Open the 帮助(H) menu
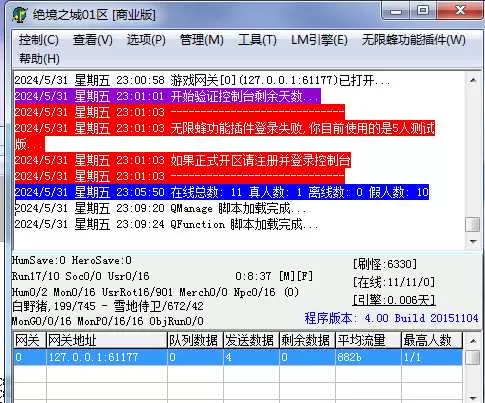485x403 pixels. click(x=39, y=59)
